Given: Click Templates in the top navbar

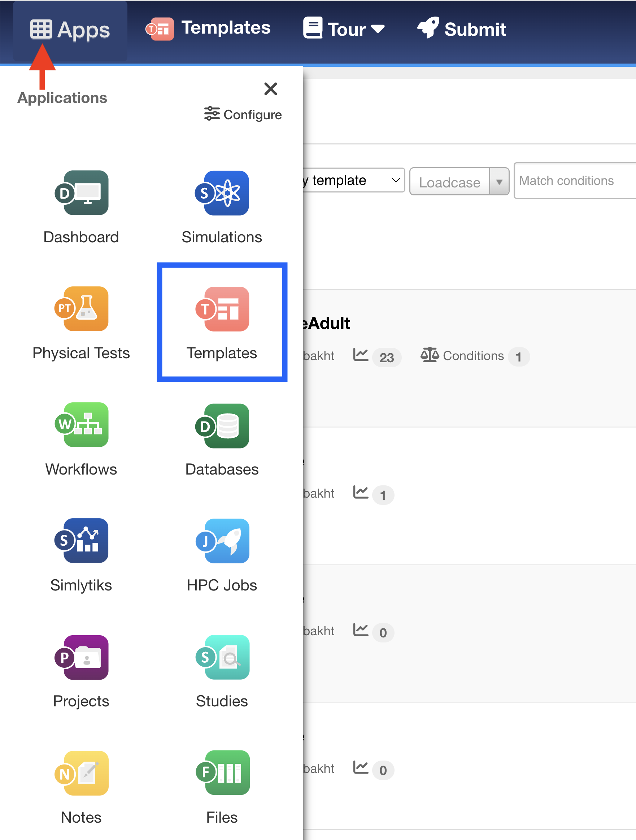Looking at the screenshot, I should point(208,29).
